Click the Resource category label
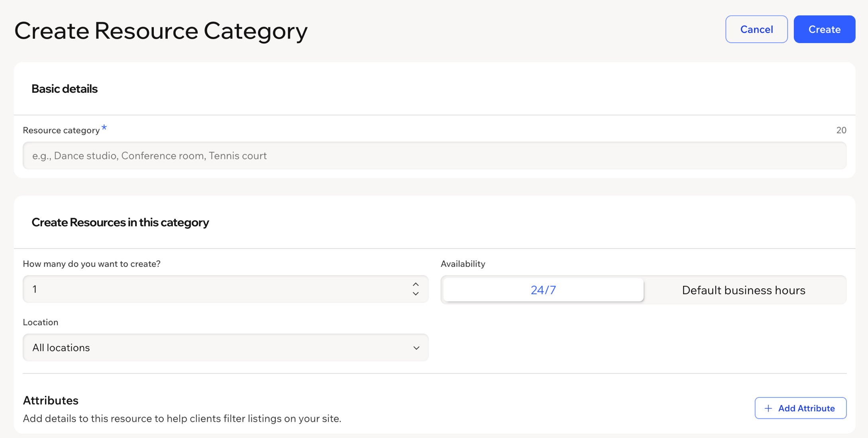The height and width of the screenshot is (438, 868). tap(61, 130)
